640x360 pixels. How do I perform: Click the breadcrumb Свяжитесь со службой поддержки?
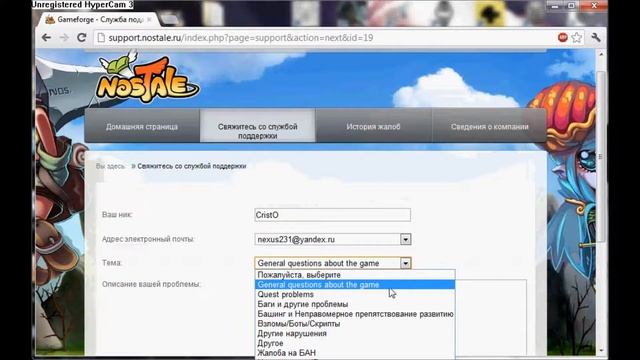(x=192, y=166)
